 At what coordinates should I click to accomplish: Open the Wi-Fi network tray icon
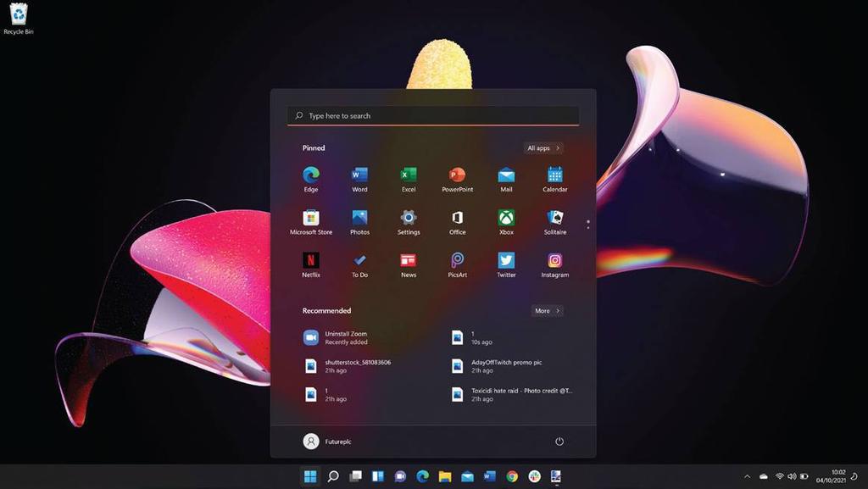[x=780, y=476]
